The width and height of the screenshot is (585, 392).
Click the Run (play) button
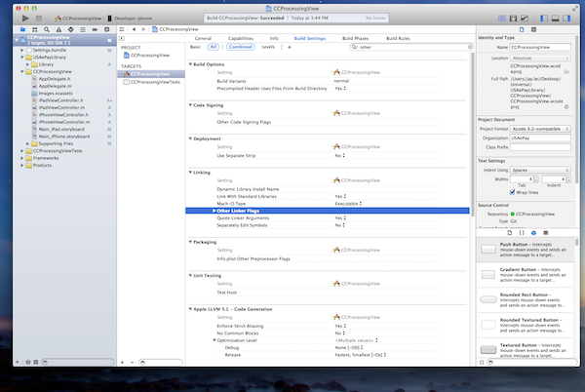coord(25,19)
